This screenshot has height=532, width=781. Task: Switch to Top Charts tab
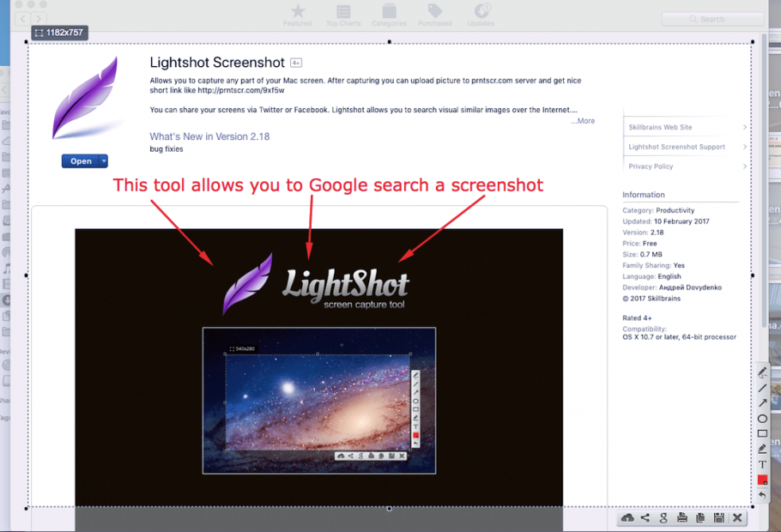coord(343,15)
